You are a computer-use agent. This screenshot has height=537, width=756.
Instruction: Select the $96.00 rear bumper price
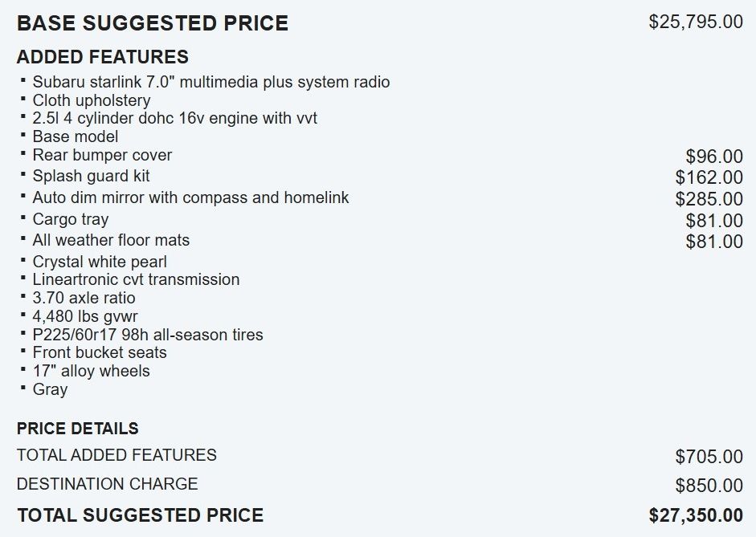coord(714,157)
